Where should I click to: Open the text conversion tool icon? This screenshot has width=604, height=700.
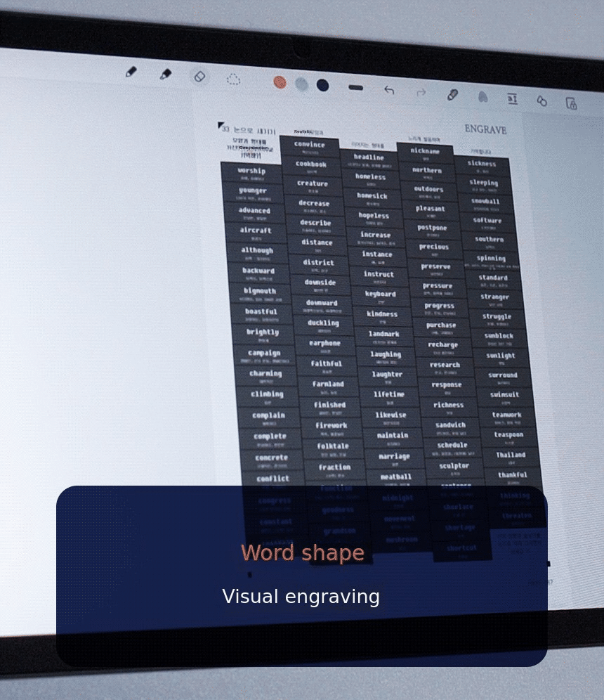[x=512, y=99]
